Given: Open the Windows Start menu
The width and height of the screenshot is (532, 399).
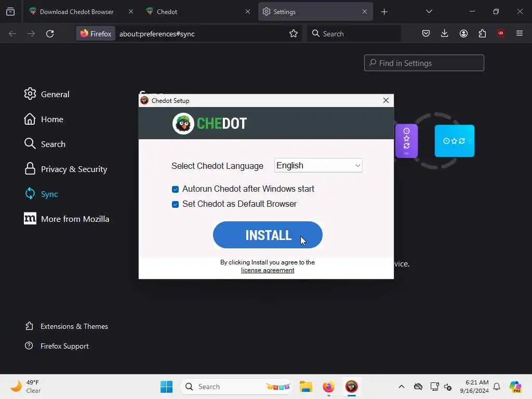Looking at the screenshot, I should 166,387.
